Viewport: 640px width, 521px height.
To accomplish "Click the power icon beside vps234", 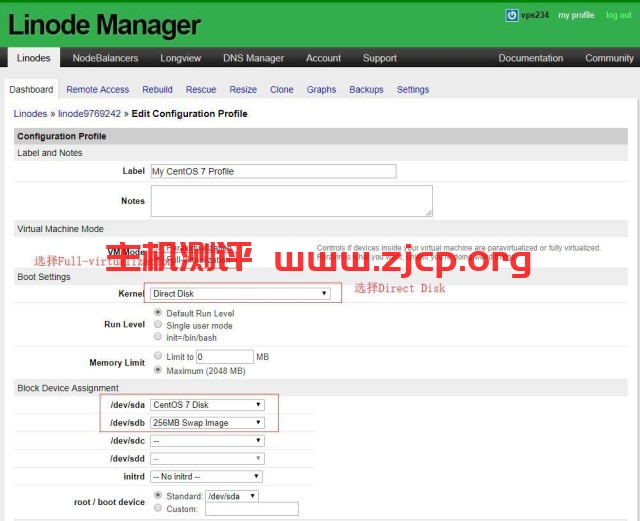I will [511, 16].
